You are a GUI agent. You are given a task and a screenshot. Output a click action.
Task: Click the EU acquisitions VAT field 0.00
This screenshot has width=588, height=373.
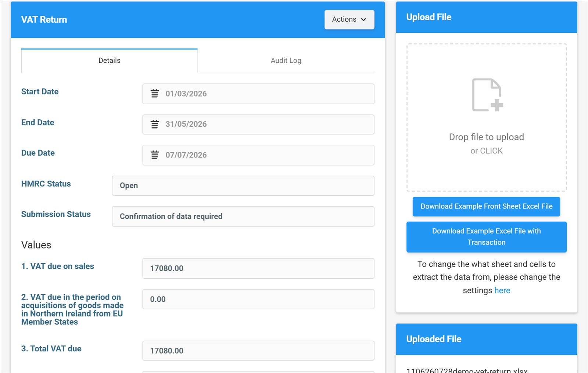(x=258, y=299)
